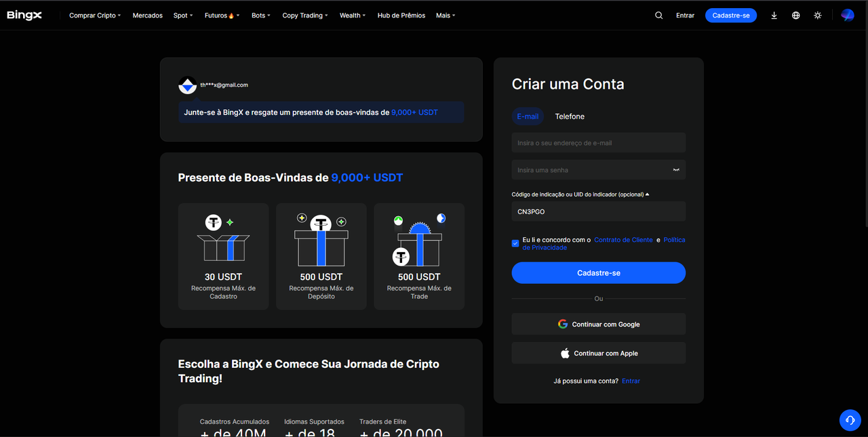Click the referral code field CN3PGO
Screen dimensions: 868x437
tap(599, 211)
